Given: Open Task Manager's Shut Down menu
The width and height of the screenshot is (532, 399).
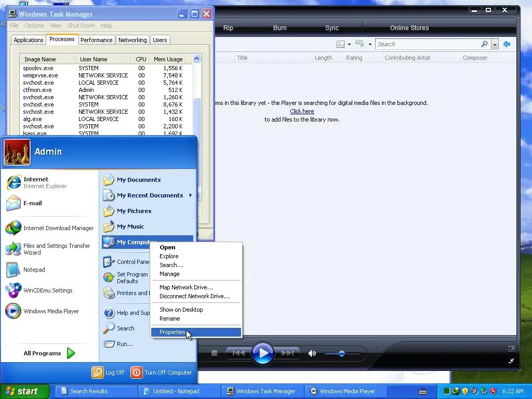Looking at the screenshot, I should tap(81, 25).
